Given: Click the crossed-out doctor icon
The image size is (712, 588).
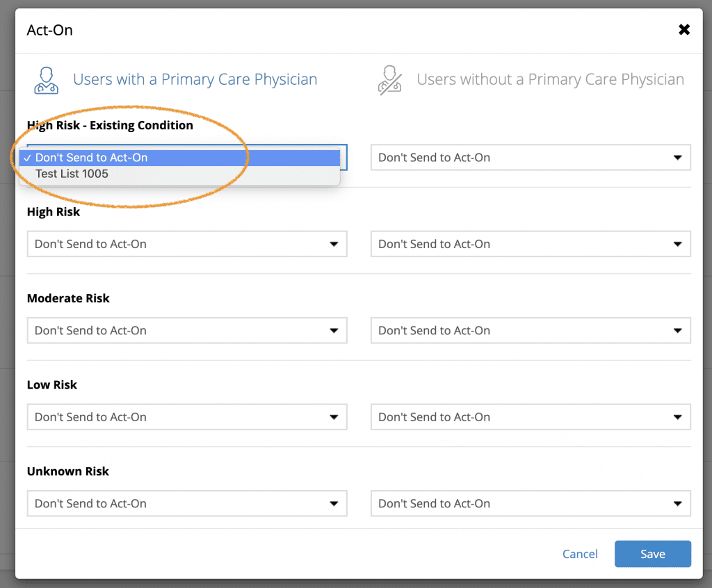Looking at the screenshot, I should [x=389, y=81].
